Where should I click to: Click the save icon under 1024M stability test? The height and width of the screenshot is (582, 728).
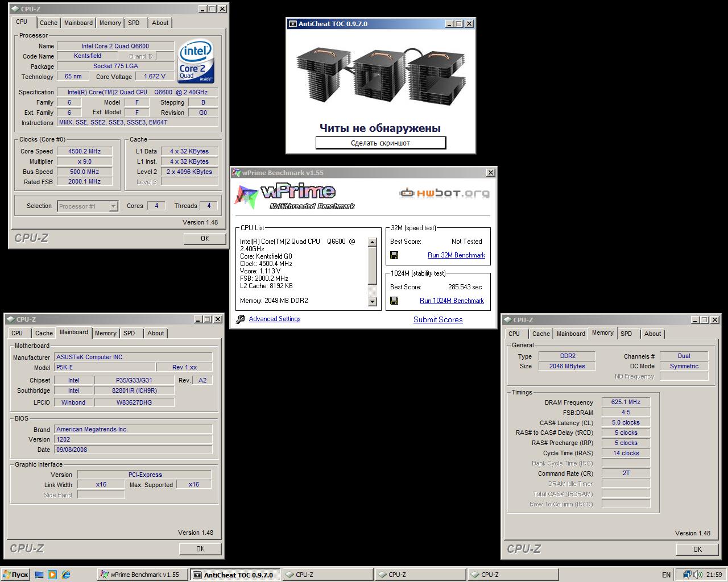394,301
